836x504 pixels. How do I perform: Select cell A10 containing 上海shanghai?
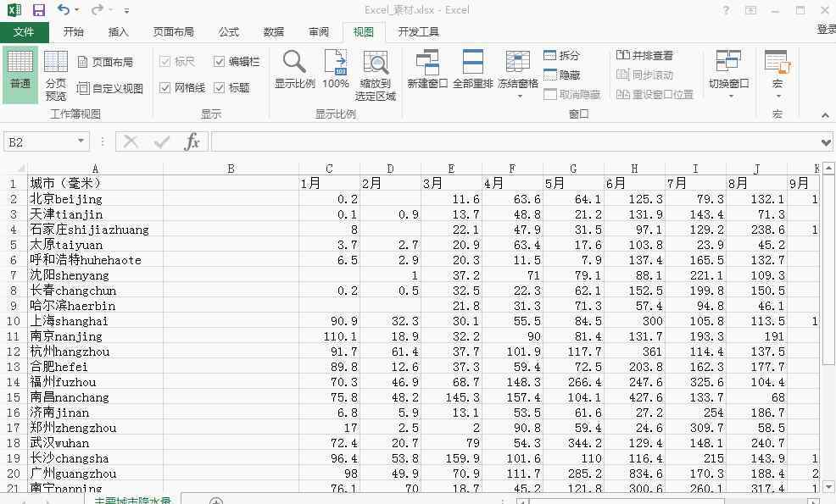click(x=94, y=321)
